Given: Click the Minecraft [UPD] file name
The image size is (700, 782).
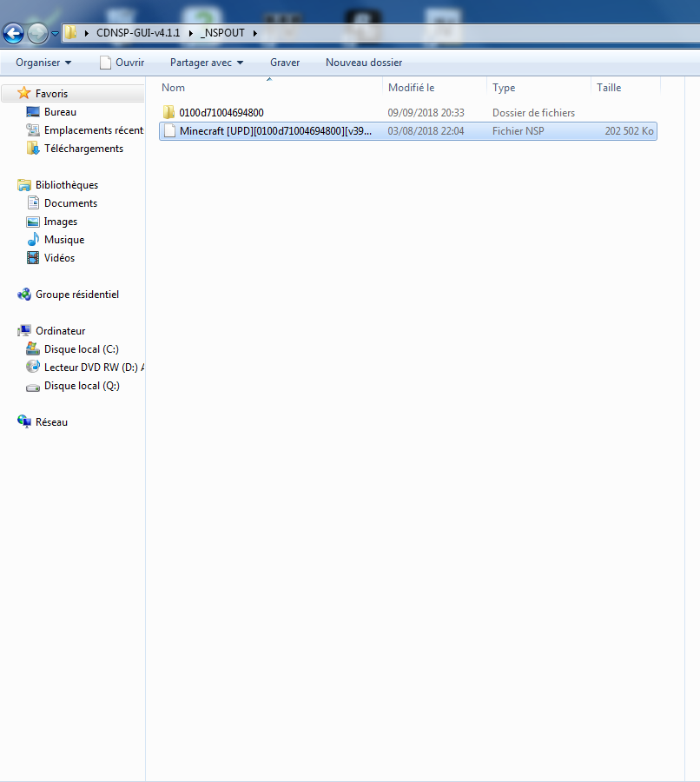Looking at the screenshot, I should (275, 131).
